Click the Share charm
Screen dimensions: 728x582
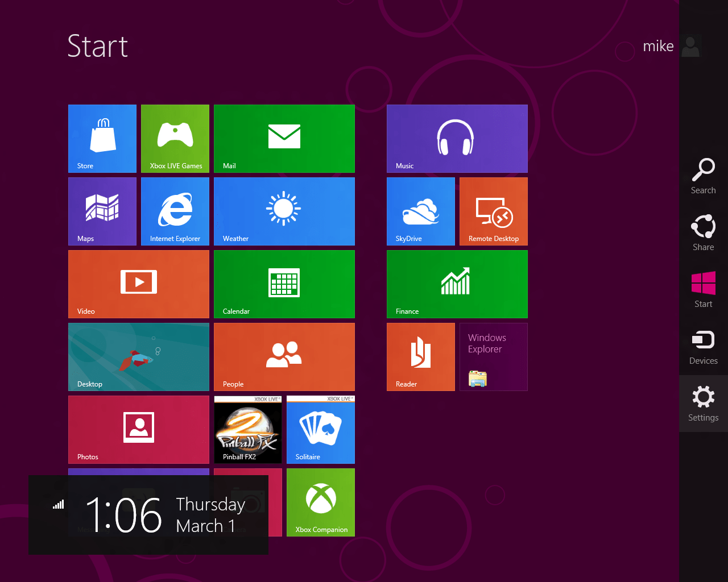tap(704, 233)
